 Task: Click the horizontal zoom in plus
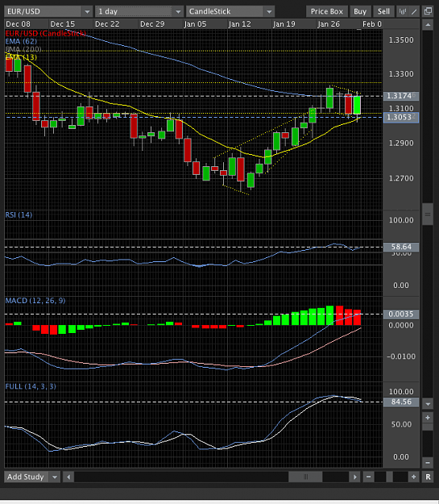click(x=414, y=477)
